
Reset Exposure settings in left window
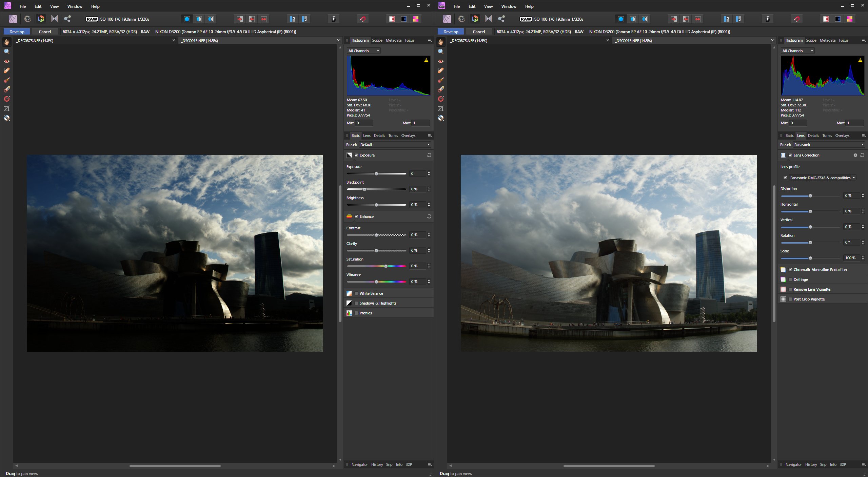(429, 155)
